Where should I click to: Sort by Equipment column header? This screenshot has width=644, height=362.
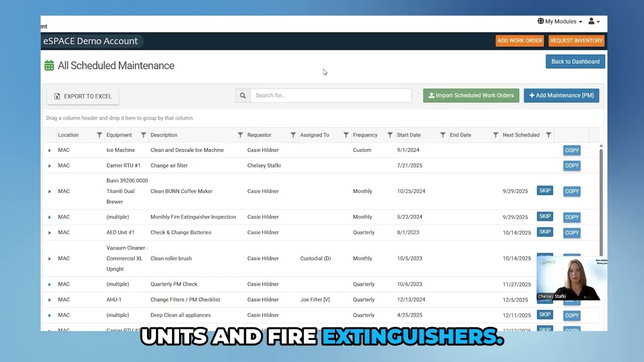coord(119,135)
